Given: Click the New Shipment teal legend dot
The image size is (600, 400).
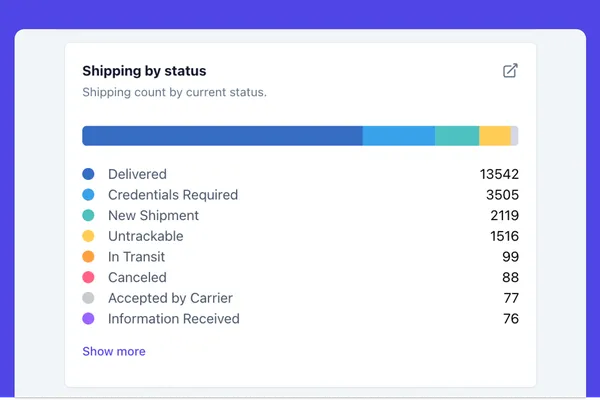Looking at the screenshot, I should (x=88, y=216).
